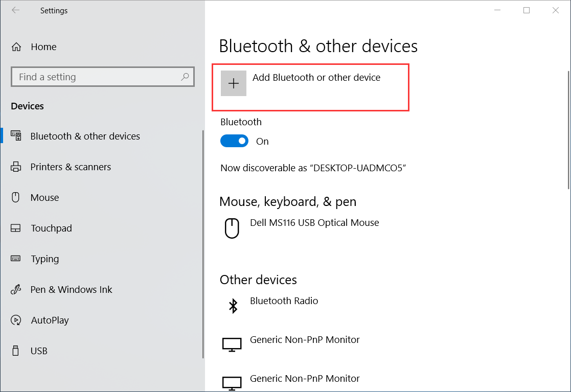Click the USB icon in the sidebar
The width and height of the screenshot is (571, 392).
coord(16,351)
